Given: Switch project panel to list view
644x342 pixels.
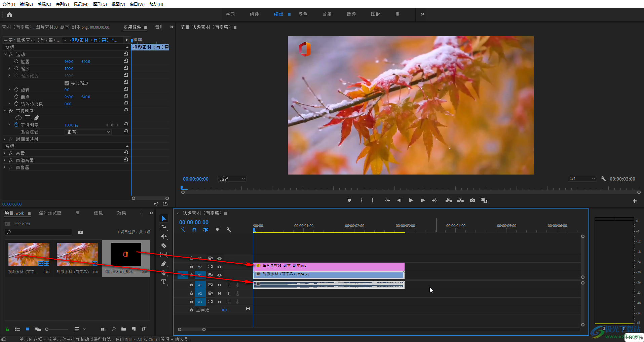Looking at the screenshot, I should pos(17,329).
